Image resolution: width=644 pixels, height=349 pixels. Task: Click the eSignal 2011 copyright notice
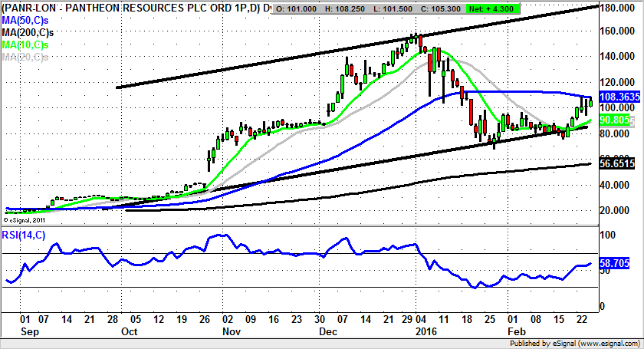point(26,219)
